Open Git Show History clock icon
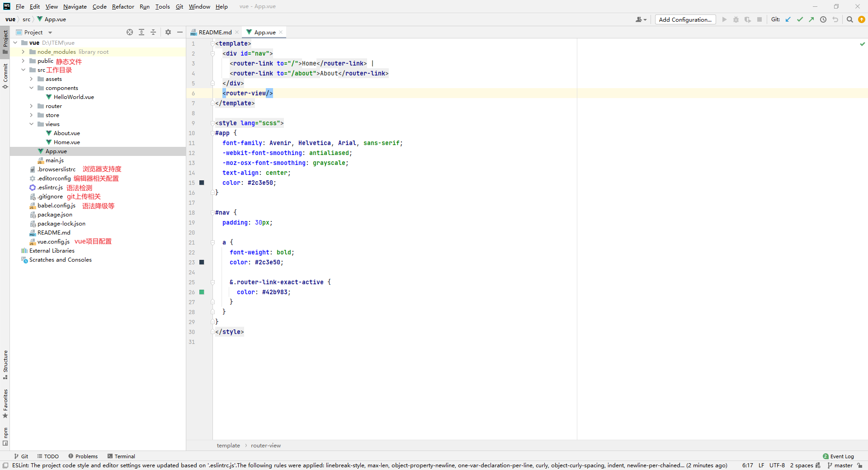Image resolution: width=868 pixels, height=470 pixels. [x=823, y=19]
